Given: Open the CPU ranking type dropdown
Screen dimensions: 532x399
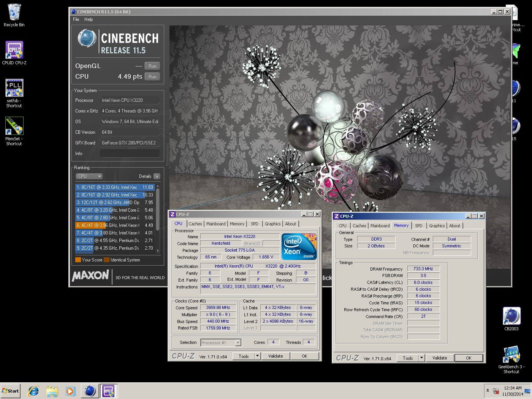Looking at the screenshot, I should click(89, 176).
